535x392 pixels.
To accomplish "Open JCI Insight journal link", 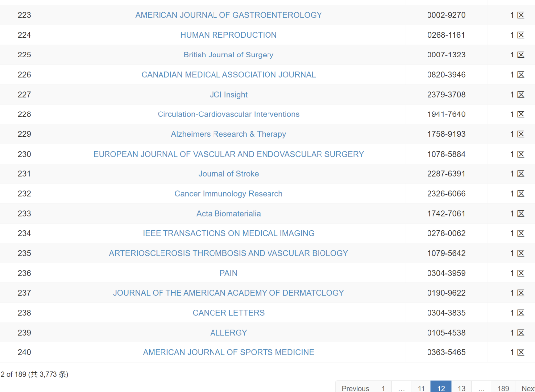I will [228, 94].
